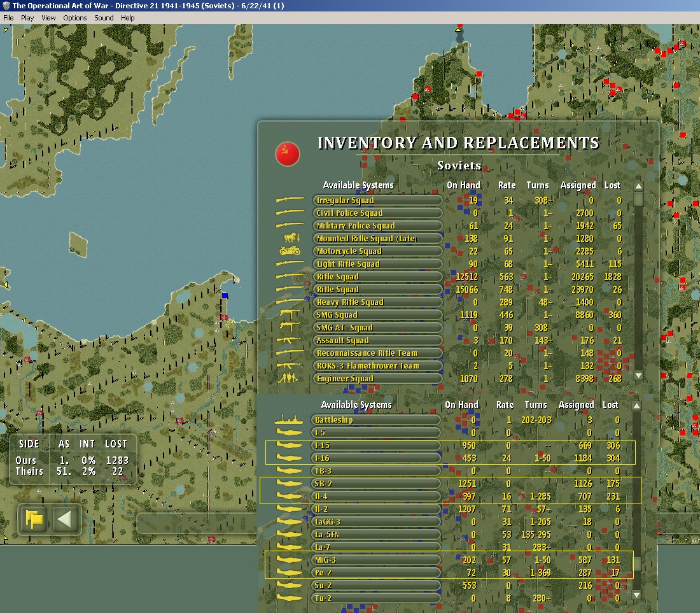Open the View menu
The width and height of the screenshot is (700, 613).
[48, 18]
